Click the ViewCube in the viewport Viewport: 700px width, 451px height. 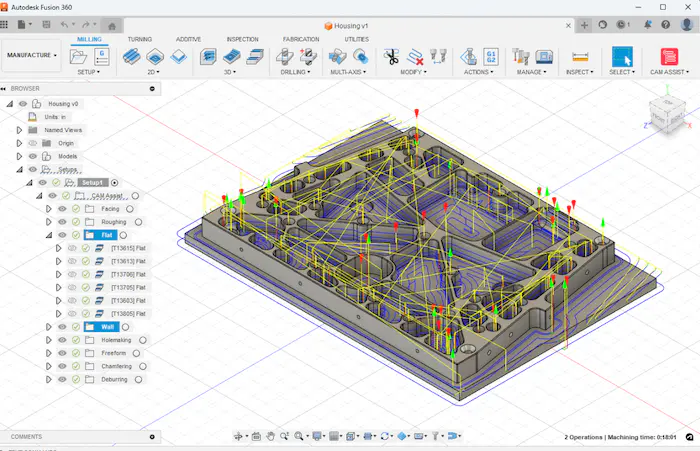click(x=667, y=115)
